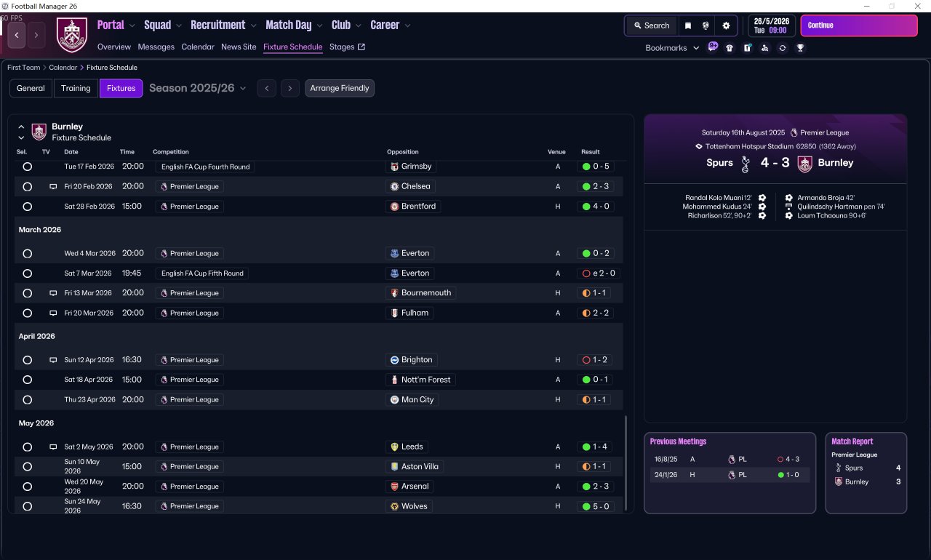Image resolution: width=931 pixels, height=560 pixels.
Task: Expand the Career menu dropdown arrow
Action: click(x=407, y=25)
